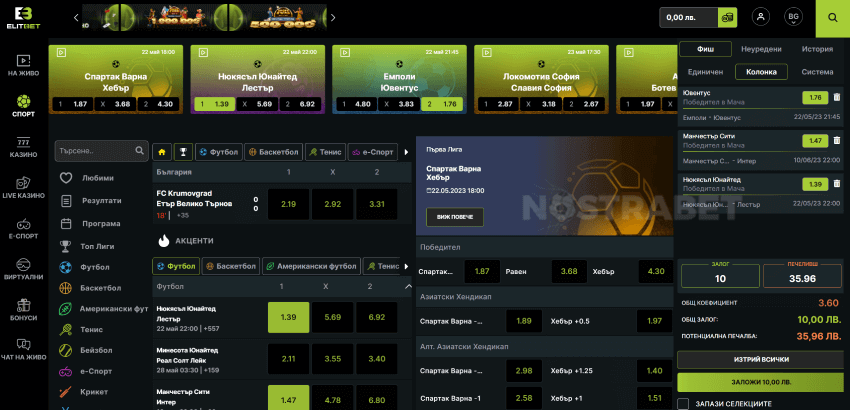This screenshot has width=850, height=410.
Task: Click the deposit wallet icon
Action: [726, 17]
